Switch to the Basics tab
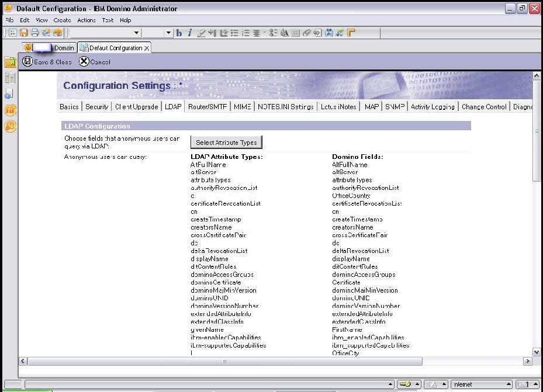This screenshot has height=392, width=543. coord(69,106)
